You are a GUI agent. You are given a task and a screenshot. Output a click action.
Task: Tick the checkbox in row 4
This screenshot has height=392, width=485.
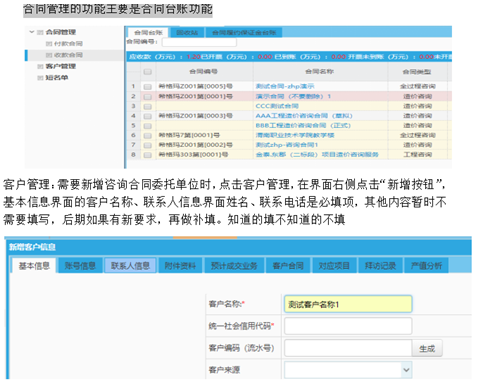(147, 116)
